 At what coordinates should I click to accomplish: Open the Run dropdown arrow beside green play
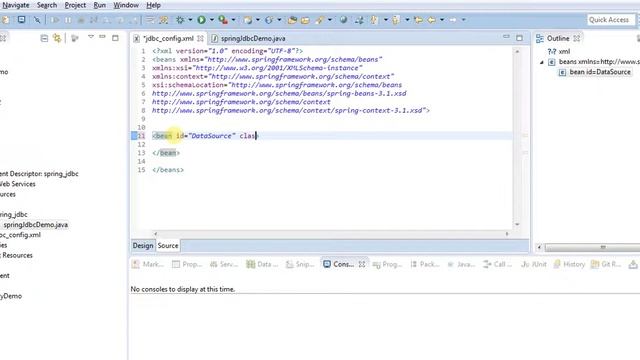[212, 20]
